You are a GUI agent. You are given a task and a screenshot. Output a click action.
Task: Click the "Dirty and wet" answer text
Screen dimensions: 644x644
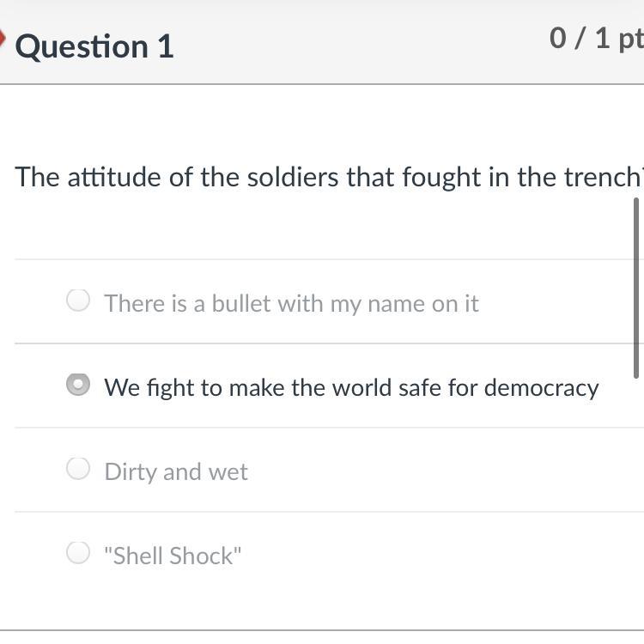[176, 471]
